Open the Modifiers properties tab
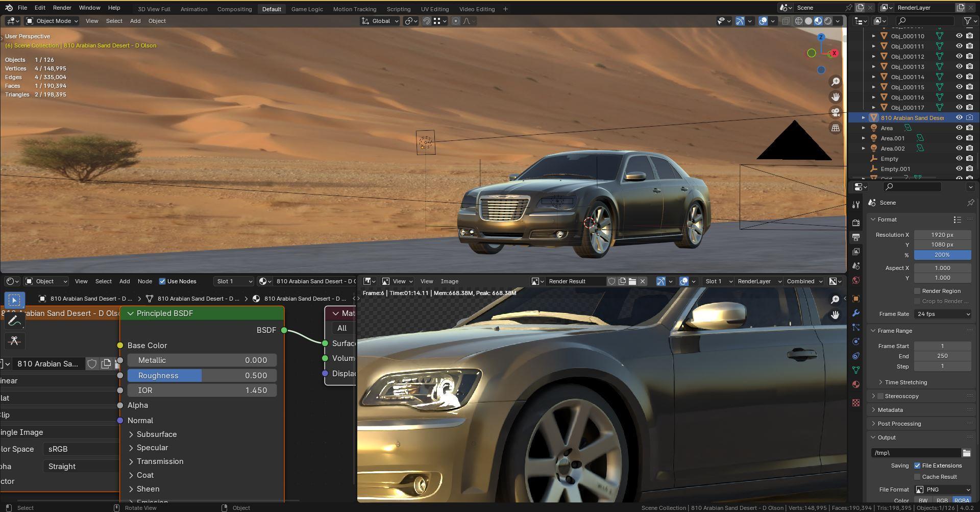 (856, 313)
